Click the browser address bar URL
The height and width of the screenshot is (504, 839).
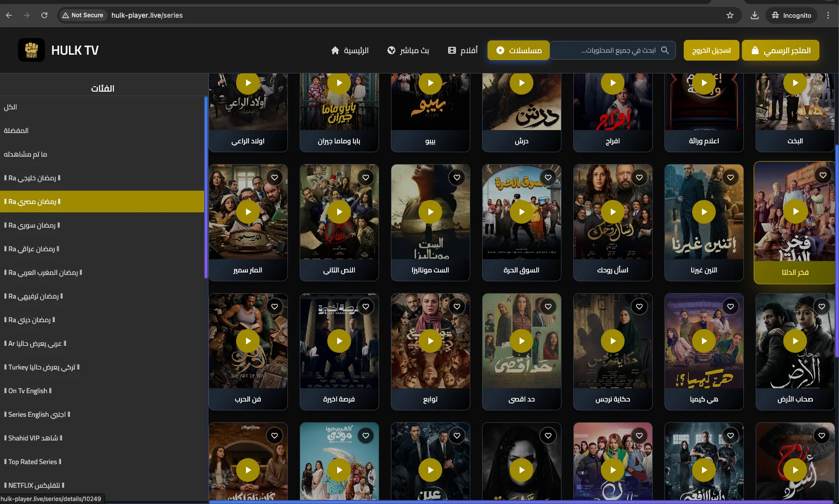click(147, 15)
